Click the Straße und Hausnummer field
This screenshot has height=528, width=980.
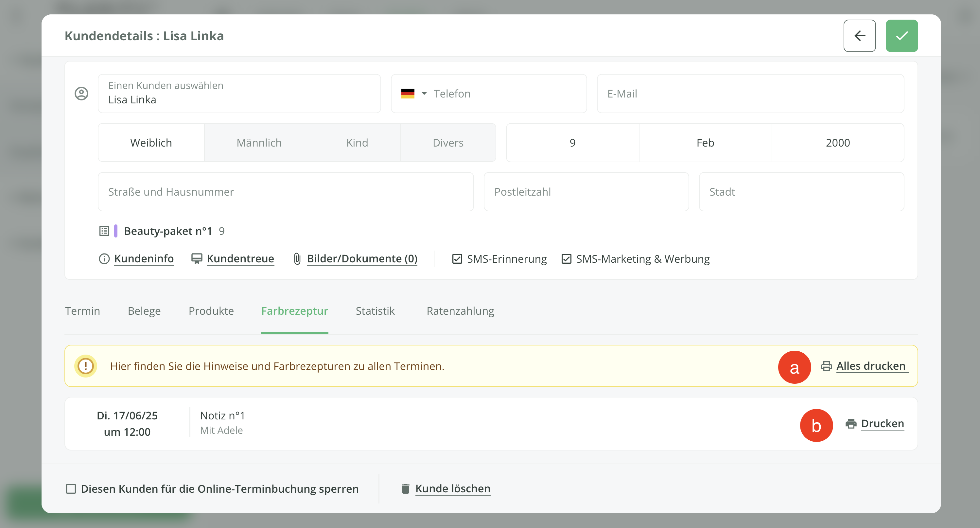[285, 192]
